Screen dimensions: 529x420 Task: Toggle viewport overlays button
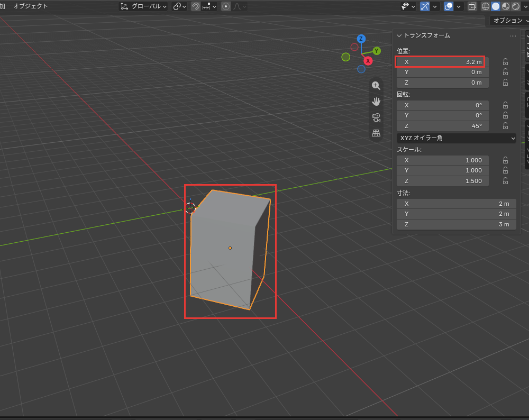[449, 6]
